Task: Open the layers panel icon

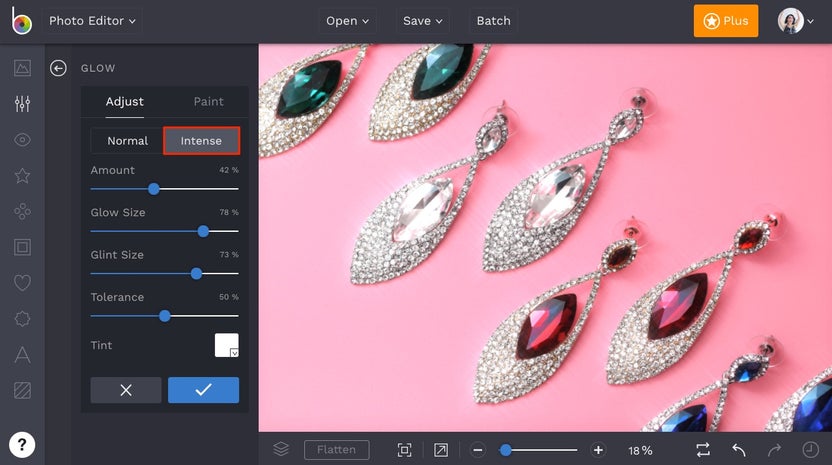Action: coord(281,450)
